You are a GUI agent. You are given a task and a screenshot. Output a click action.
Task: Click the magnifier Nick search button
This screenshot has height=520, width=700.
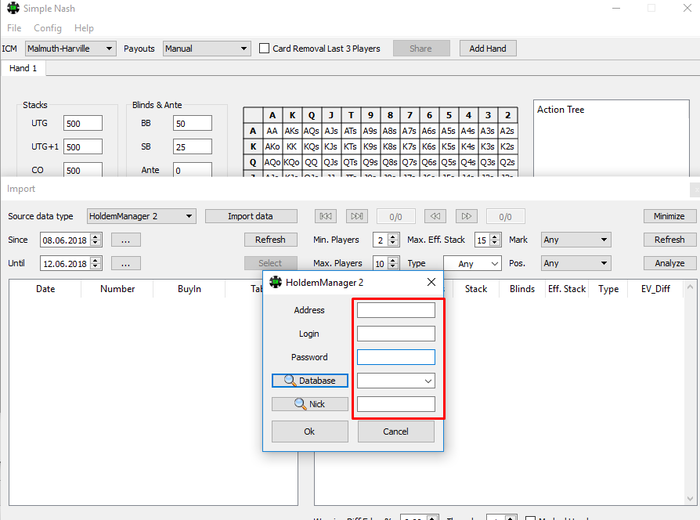point(310,404)
